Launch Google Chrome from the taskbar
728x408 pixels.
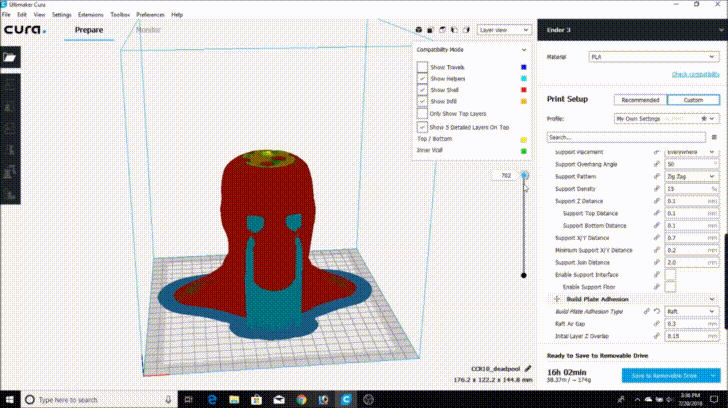301,399
